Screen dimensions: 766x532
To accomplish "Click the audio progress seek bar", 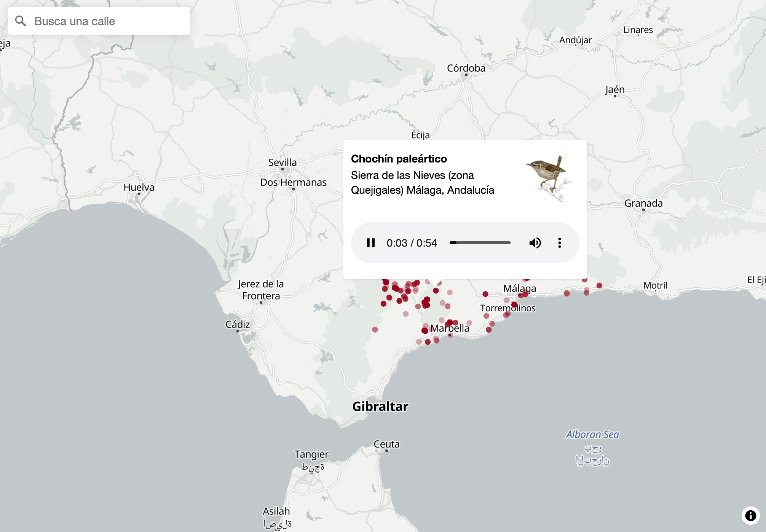I will 480,243.
